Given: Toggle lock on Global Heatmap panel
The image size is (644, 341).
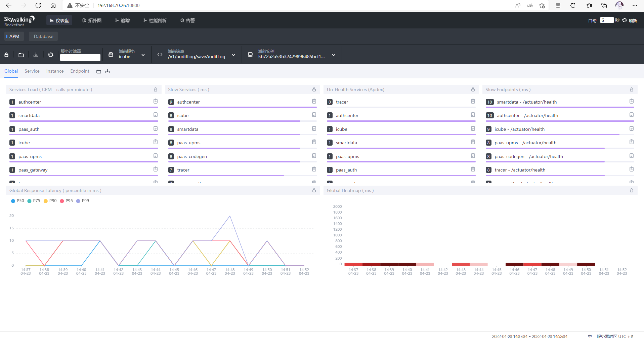Looking at the screenshot, I should pos(632,190).
